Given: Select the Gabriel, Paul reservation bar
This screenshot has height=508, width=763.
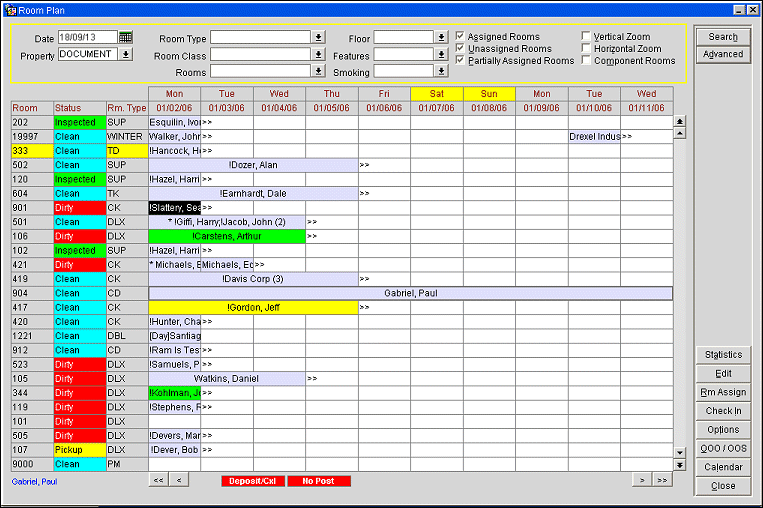Looking at the screenshot, I should tap(410, 294).
